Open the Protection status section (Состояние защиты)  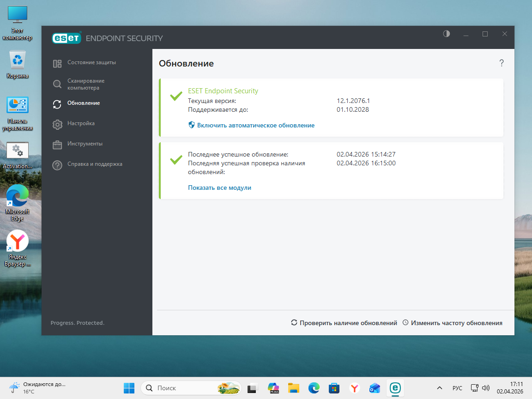(91, 62)
